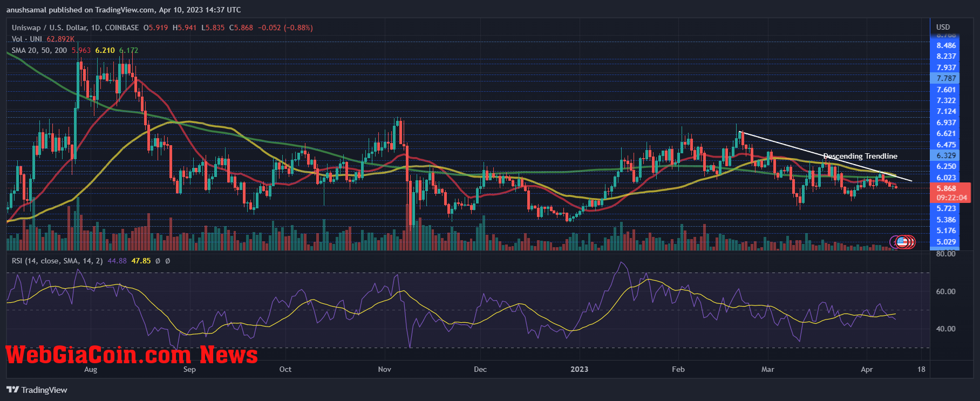
Task: Click the 2023 label on the time axis
Action: (x=579, y=369)
